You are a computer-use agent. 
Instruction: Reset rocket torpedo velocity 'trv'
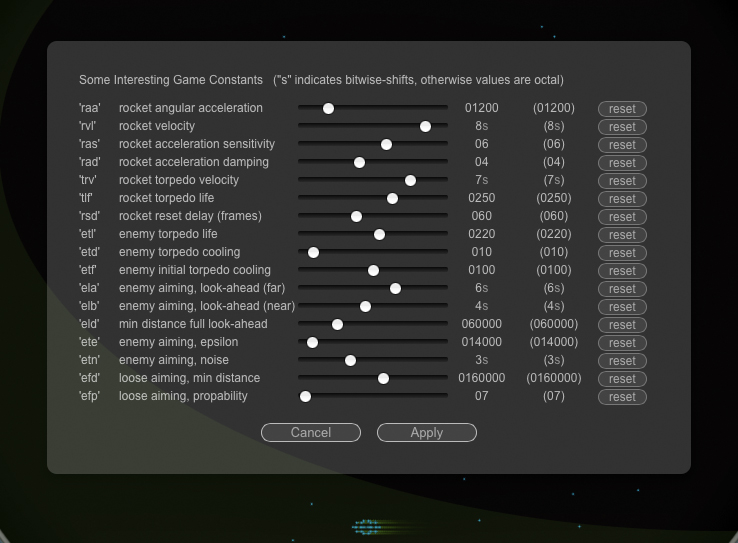(622, 181)
